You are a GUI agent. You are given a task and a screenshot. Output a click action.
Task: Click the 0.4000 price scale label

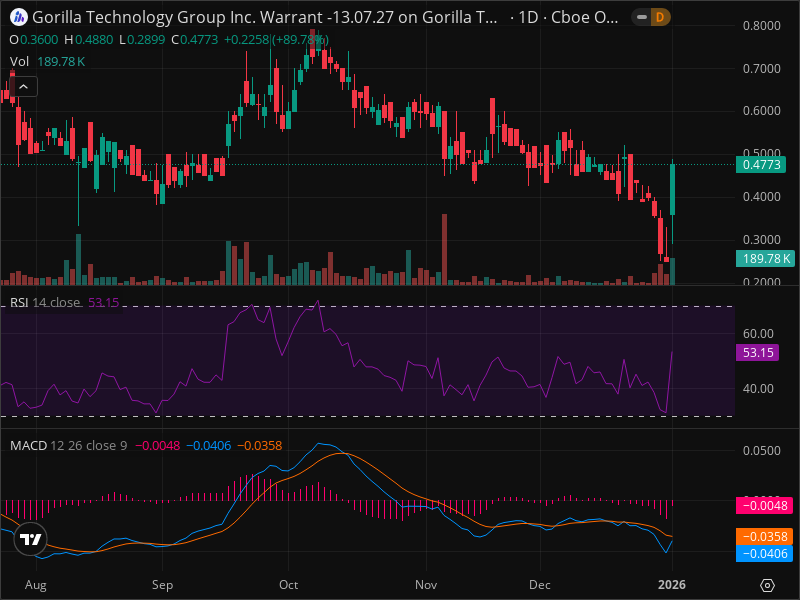[x=761, y=196]
